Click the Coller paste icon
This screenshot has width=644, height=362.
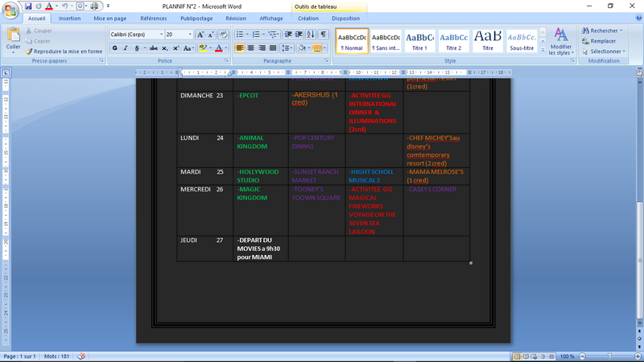[x=13, y=35]
